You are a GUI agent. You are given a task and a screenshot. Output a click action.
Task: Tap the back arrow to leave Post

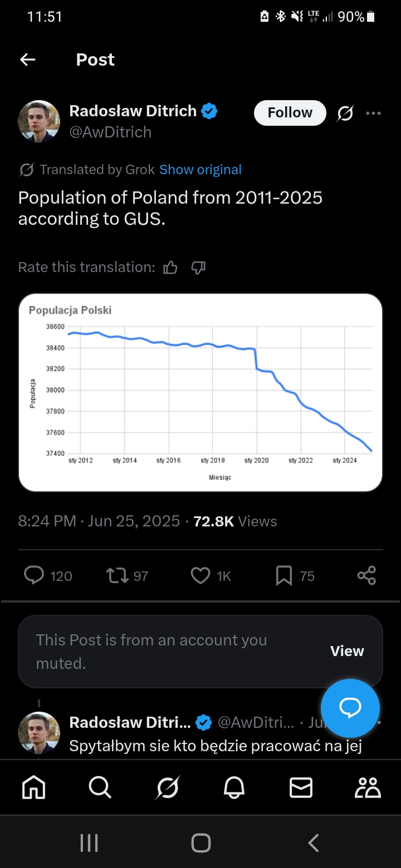point(27,60)
